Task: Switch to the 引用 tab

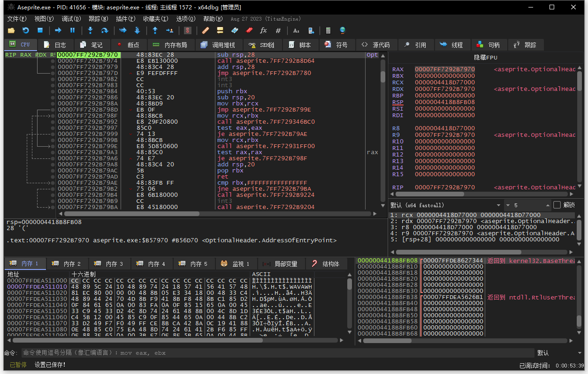Action: click(415, 45)
